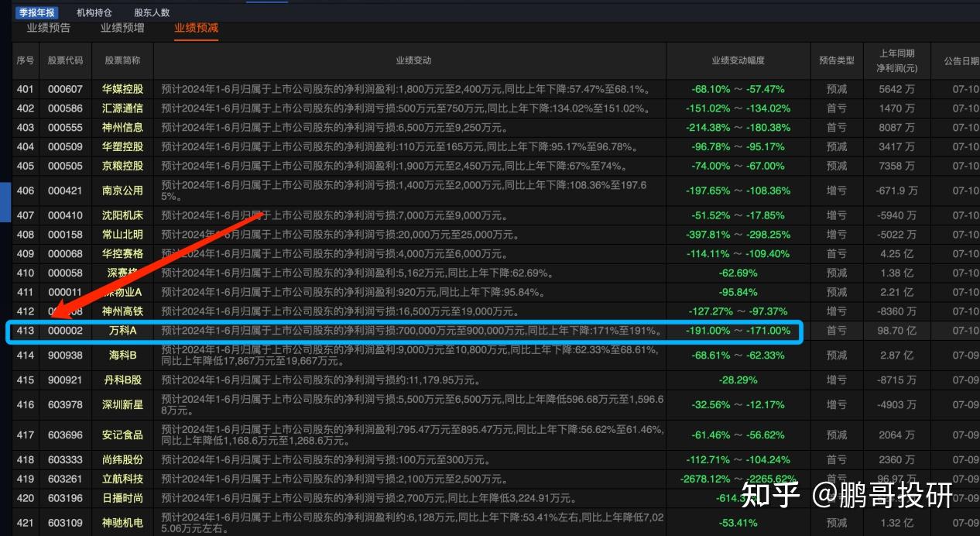Click the value -191.00% ~ -171.00%
The image size is (980, 536).
[x=738, y=331]
